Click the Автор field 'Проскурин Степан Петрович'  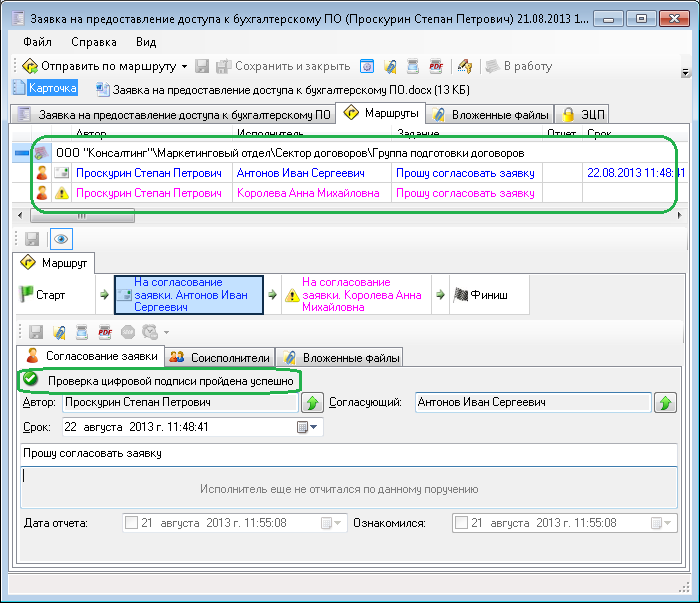[x=180, y=402]
